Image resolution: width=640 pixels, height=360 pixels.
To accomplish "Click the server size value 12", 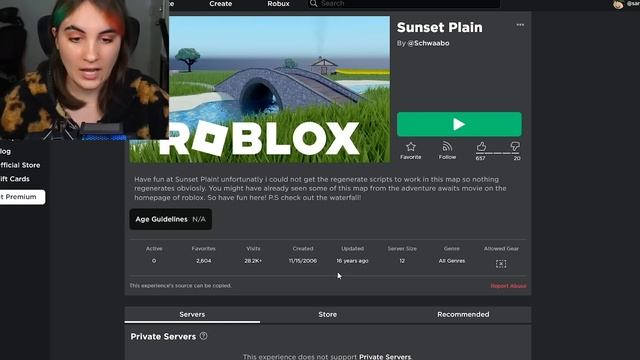I will click(402, 261).
